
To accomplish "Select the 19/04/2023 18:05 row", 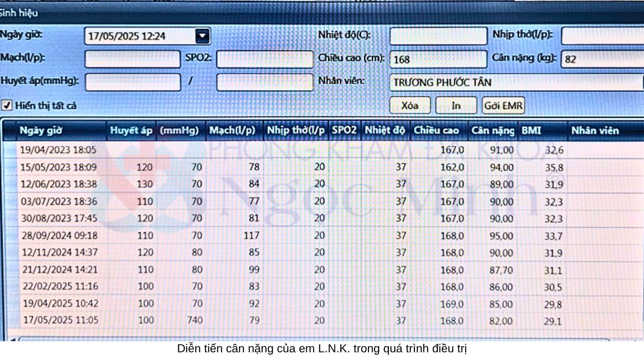I will pos(58,150).
